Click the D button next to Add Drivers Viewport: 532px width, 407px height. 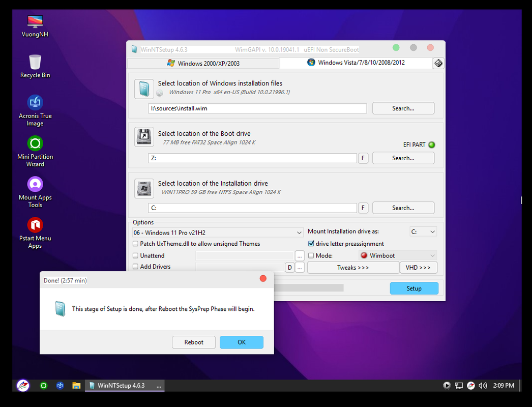point(290,268)
